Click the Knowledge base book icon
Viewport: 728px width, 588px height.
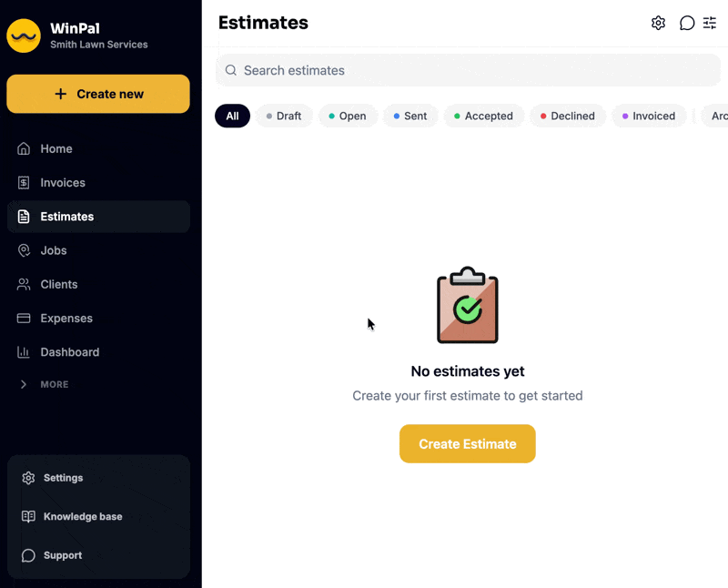(x=28, y=516)
